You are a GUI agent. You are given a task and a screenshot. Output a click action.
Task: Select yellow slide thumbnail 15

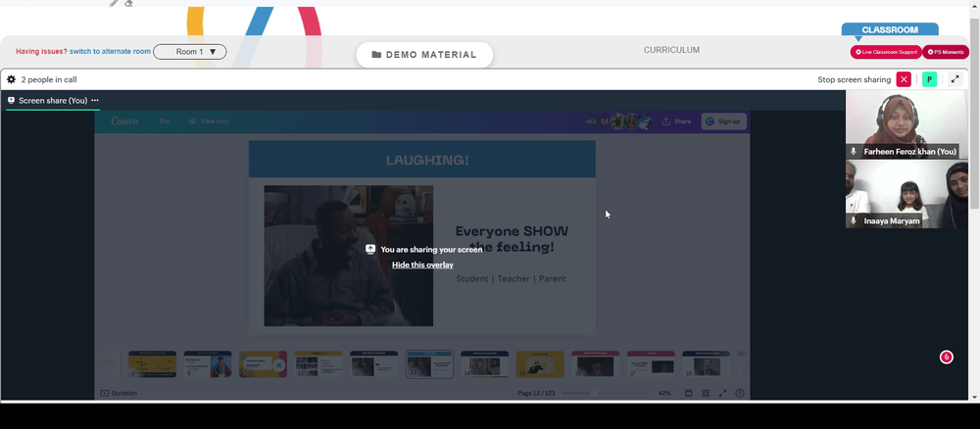click(540, 364)
